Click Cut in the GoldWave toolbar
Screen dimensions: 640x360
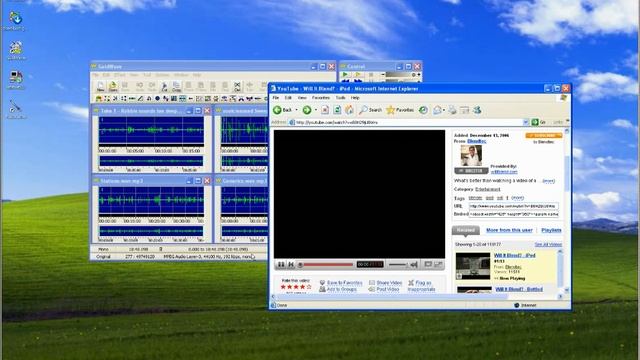point(164,86)
